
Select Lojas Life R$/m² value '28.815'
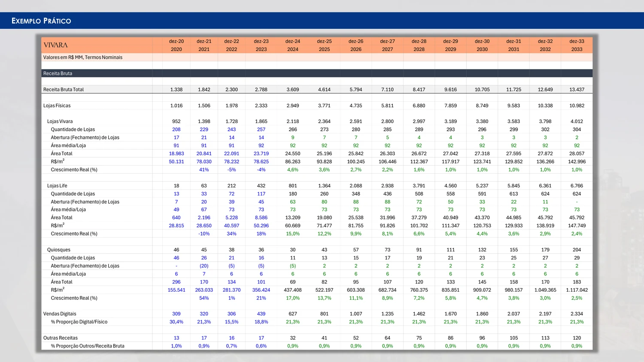[176, 226]
